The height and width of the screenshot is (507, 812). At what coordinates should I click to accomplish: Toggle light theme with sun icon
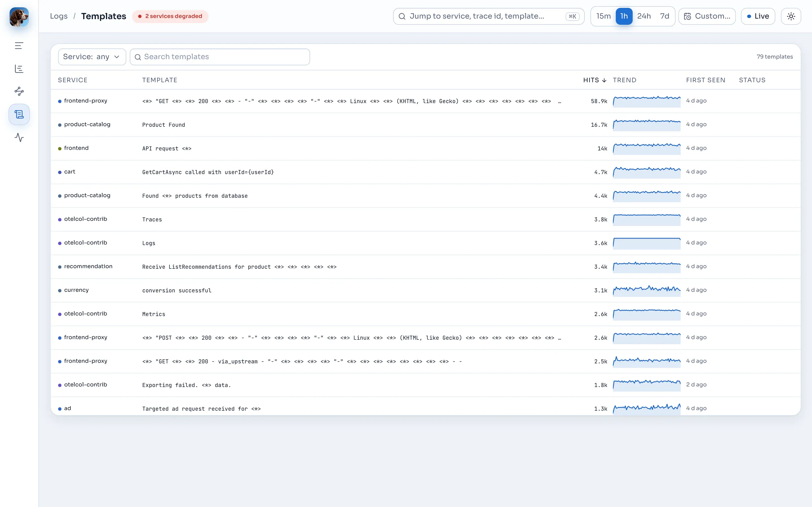pos(791,16)
